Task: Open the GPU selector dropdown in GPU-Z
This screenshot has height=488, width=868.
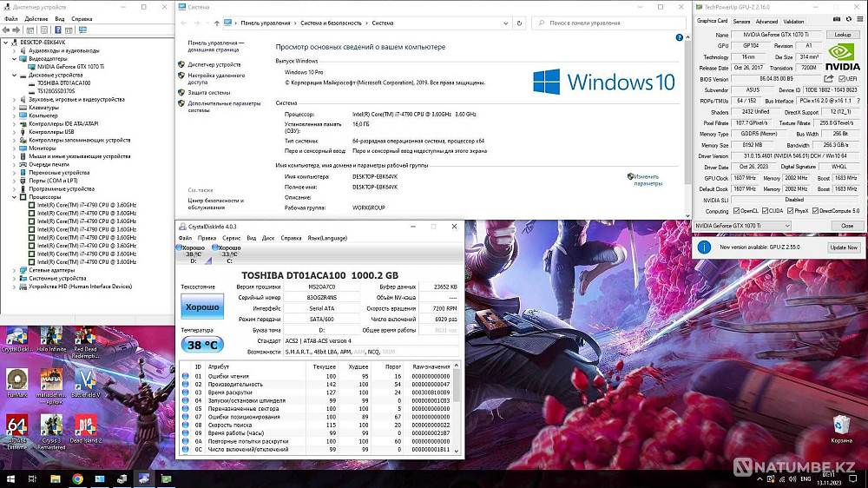Action: pyautogui.click(x=742, y=226)
